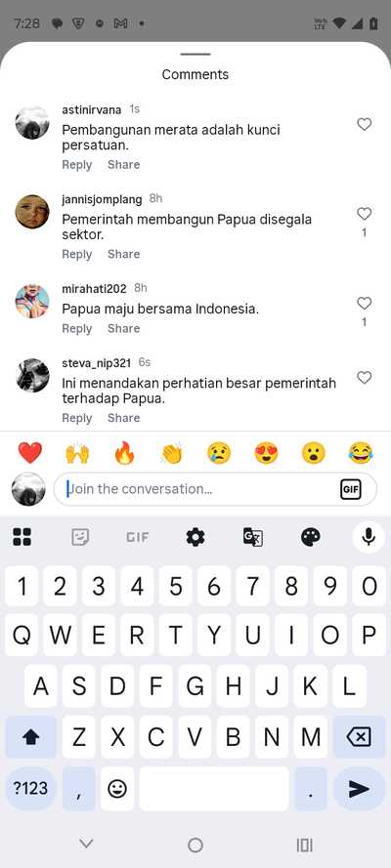Like jannisjomplang's comment about Papua
The width and height of the screenshot is (391, 868).
click(x=364, y=214)
